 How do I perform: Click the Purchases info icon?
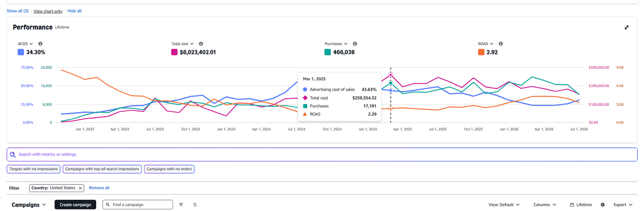point(355,44)
